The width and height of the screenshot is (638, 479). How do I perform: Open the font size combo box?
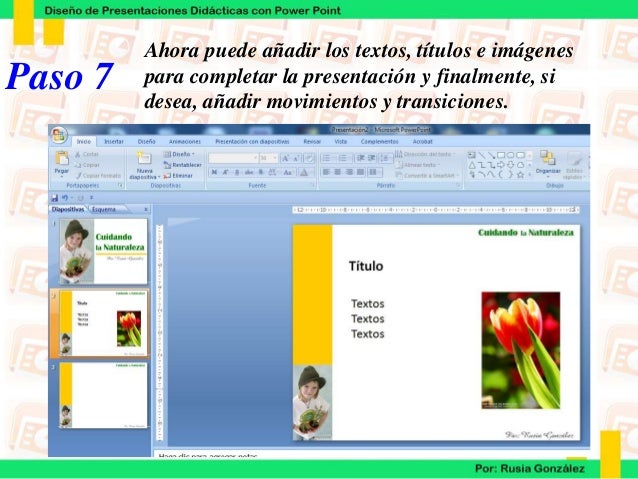coord(269,158)
